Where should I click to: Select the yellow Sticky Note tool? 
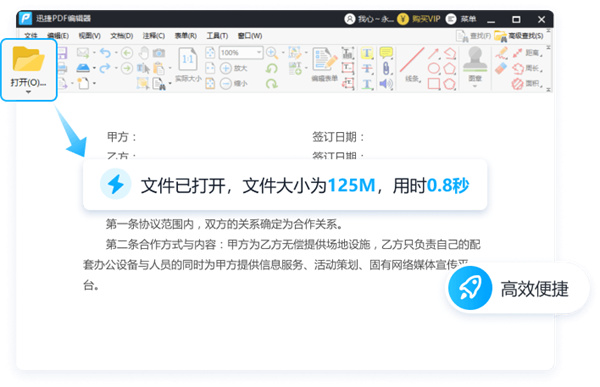[x=386, y=52]
